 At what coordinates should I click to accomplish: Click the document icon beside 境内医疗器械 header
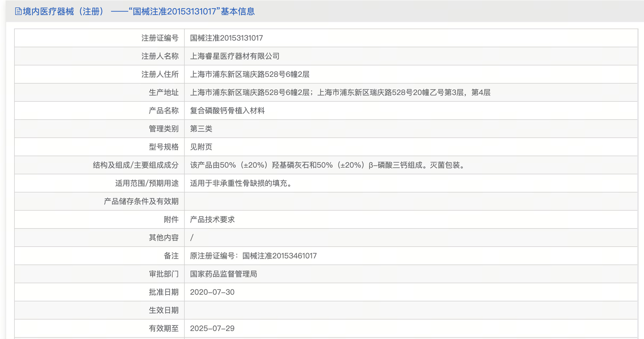pyautogui.click(x=18, y=11)
